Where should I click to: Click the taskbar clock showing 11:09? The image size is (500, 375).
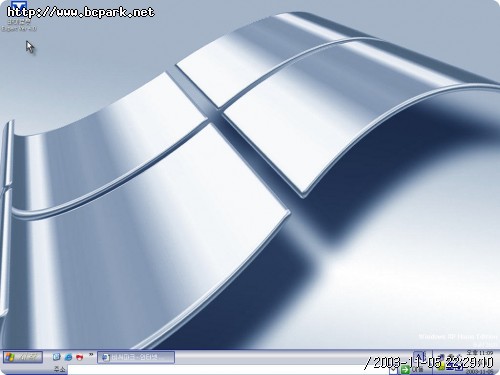[479, 353]
